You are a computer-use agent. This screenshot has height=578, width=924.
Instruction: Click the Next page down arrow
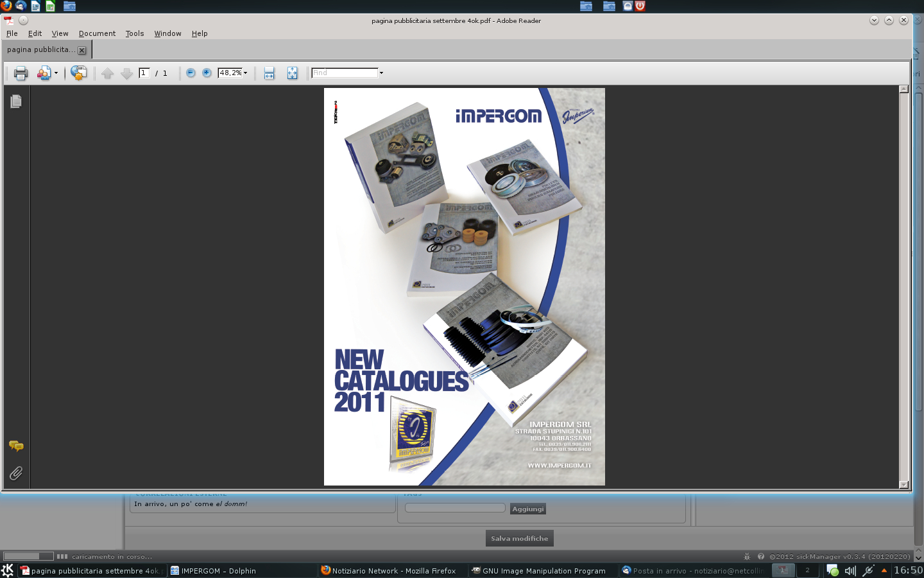click(x=126, y=73)
